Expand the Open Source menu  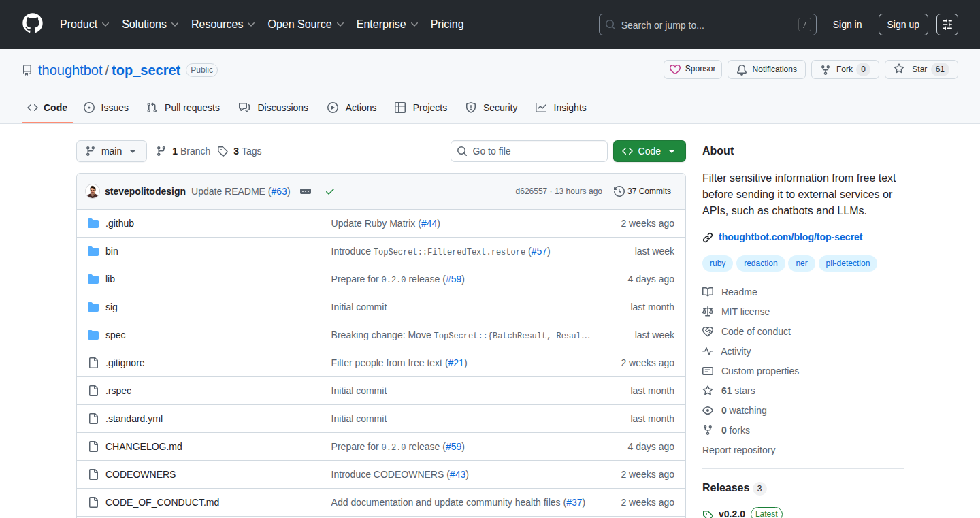(306, 25)
